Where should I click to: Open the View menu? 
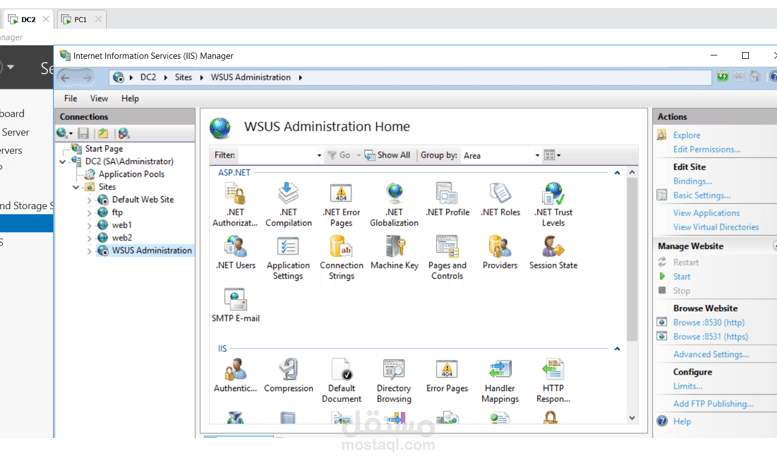pos(99,99)
